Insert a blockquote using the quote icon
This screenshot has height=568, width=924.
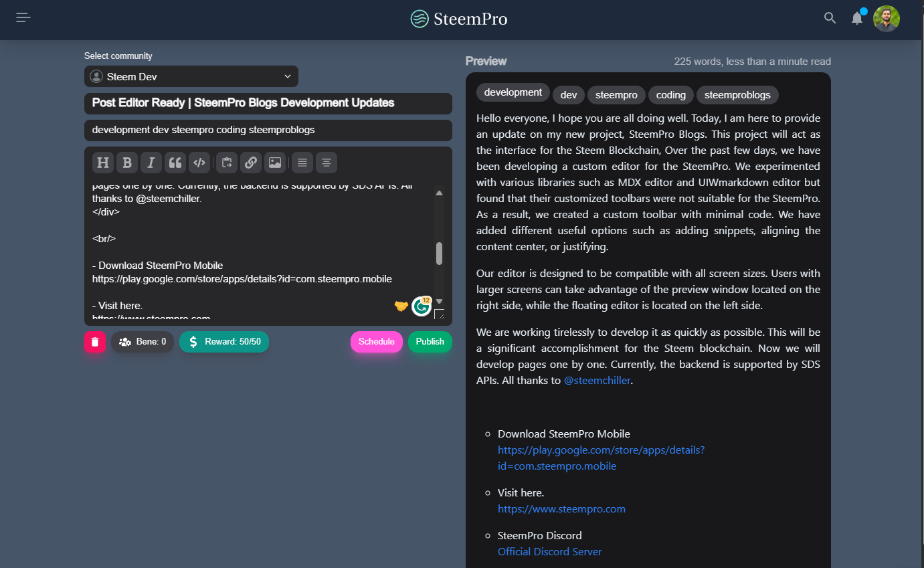(175, 163)
